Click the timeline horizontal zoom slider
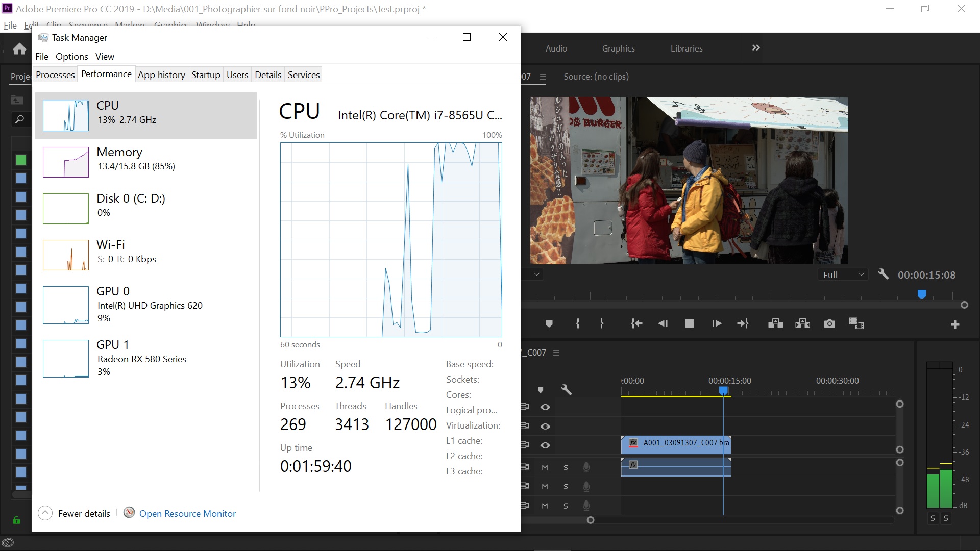This screenshot has height=551, width=980. 591,520
